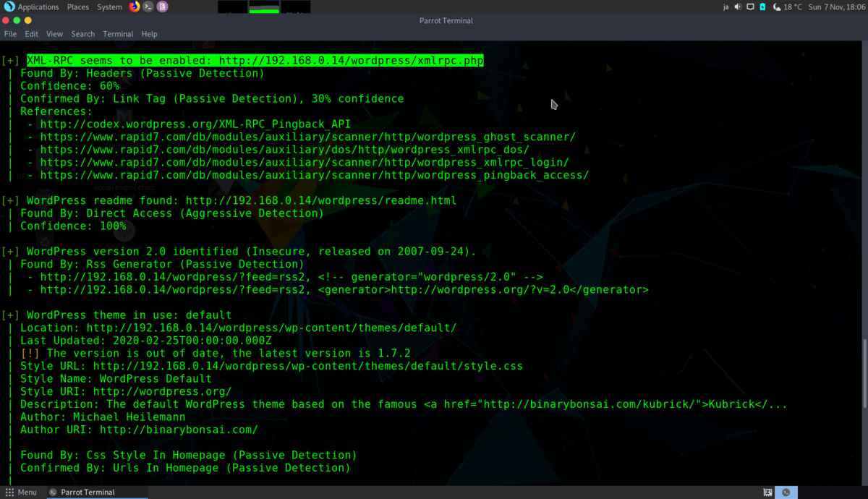The width and height of the screenshot is (868, 499).
Task: Click the themes/default/ Location URL
Action: 271,328
